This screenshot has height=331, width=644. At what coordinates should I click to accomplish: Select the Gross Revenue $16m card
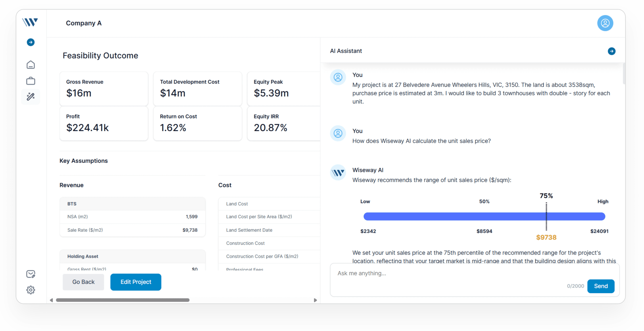coord(104,89)
